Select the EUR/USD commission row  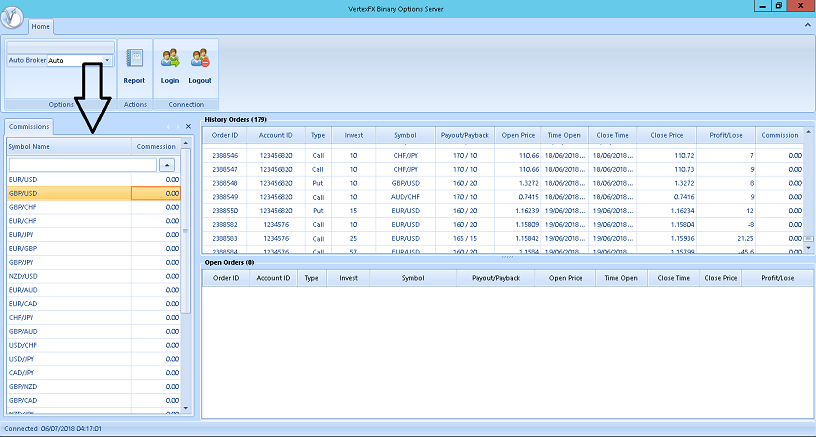tap(94, 179)
